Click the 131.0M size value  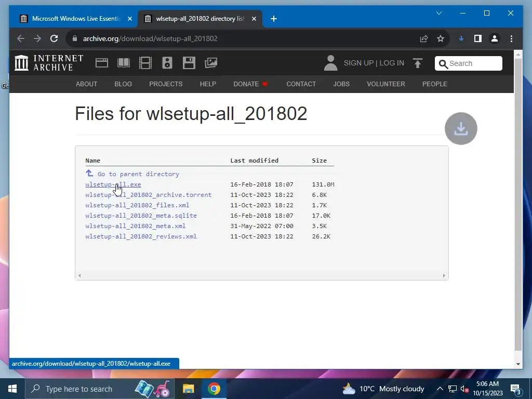(x=323, y=184)
